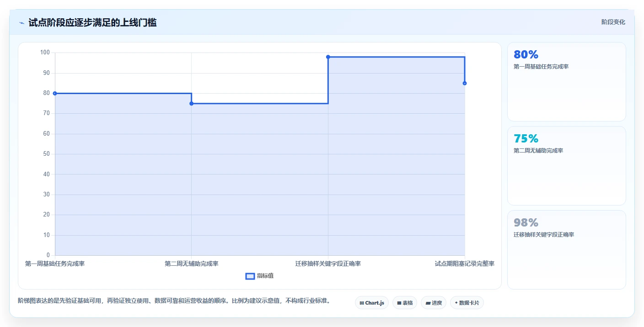Click data point at value 80

coord(55,93)
